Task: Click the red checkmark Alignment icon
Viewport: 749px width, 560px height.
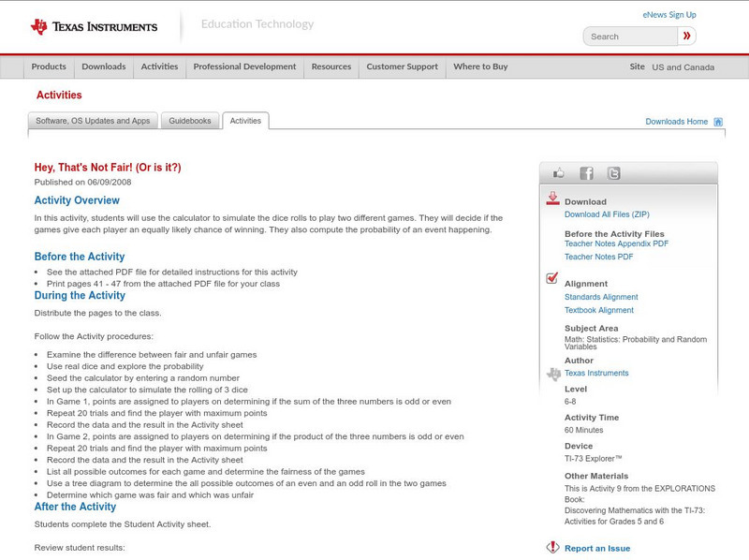Action: [552, 279]
